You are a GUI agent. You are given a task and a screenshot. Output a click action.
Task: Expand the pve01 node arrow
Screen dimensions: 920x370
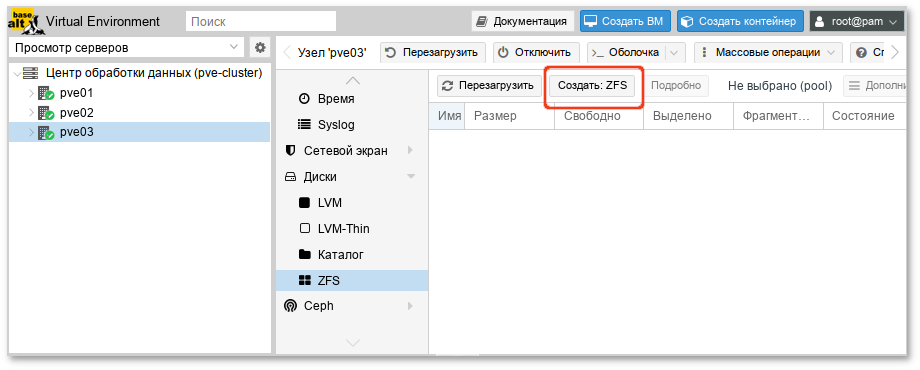coord(32,93)
